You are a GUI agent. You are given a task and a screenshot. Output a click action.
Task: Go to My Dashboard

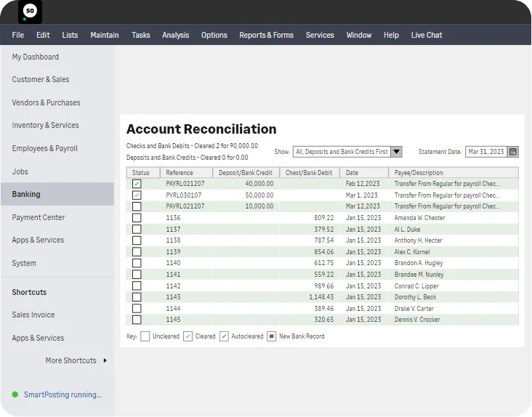[36, 57]
